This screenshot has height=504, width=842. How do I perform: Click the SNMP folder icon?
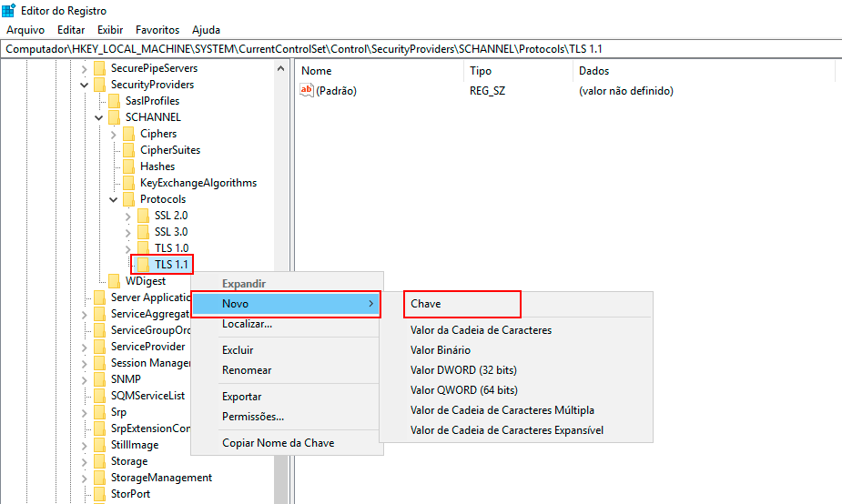pos(99,379)
